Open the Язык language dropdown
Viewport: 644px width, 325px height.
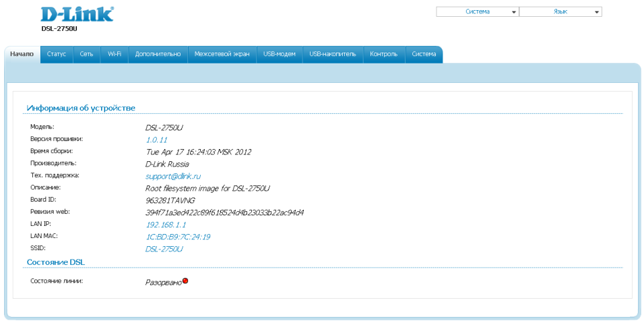(x=560, y=12)
